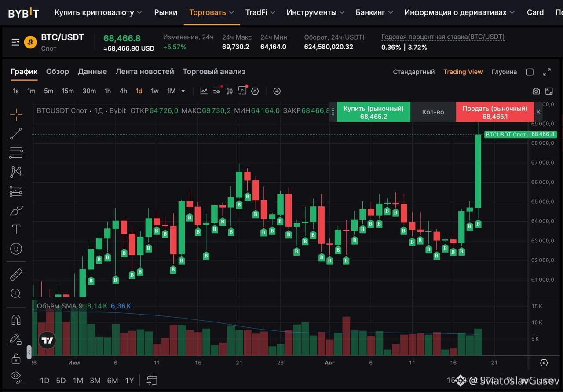Screen dimensions: 563x392
Task: Expand chart with diagonal arrows icon
Action: 547,72
